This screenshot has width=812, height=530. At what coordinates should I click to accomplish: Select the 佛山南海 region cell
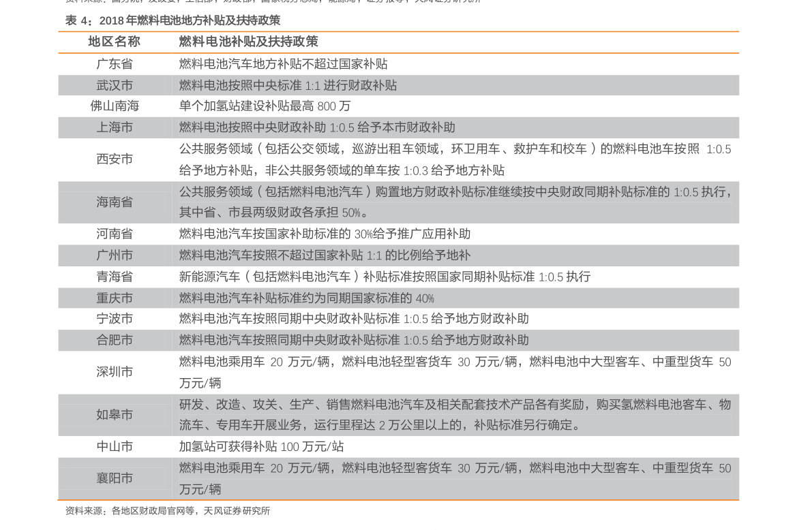click(115, 106)
